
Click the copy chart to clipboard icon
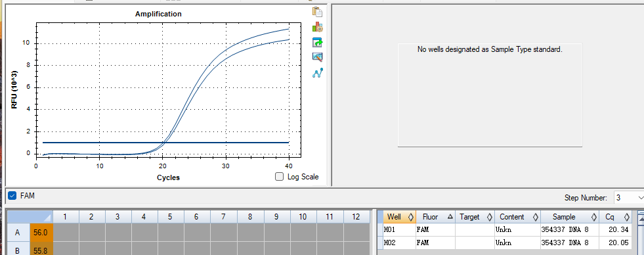[317, 12]
